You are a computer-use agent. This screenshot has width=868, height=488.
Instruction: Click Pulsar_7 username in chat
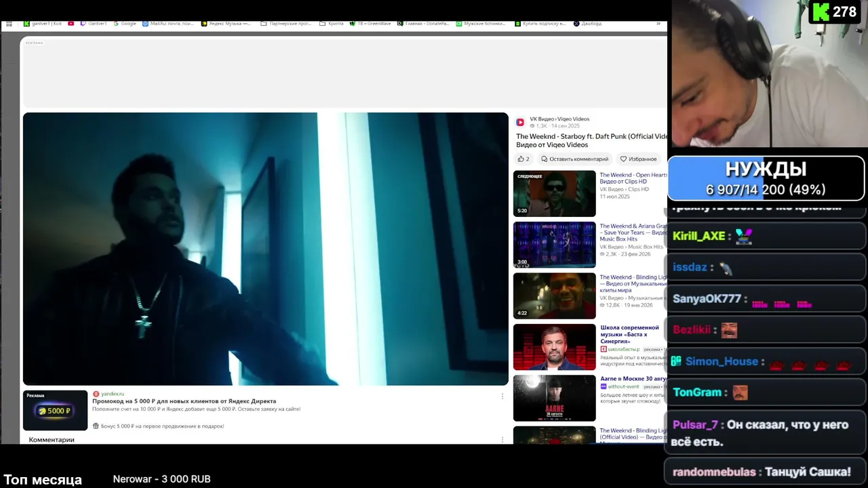695,425
